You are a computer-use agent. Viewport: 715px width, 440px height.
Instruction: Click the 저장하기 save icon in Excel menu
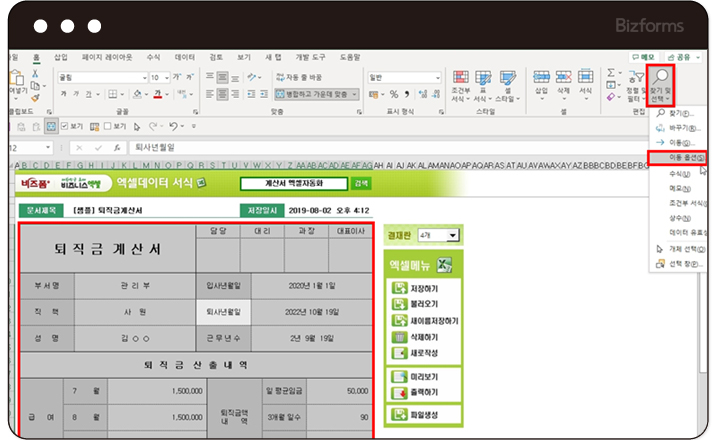pyautogui.click(x=397, y=288)
